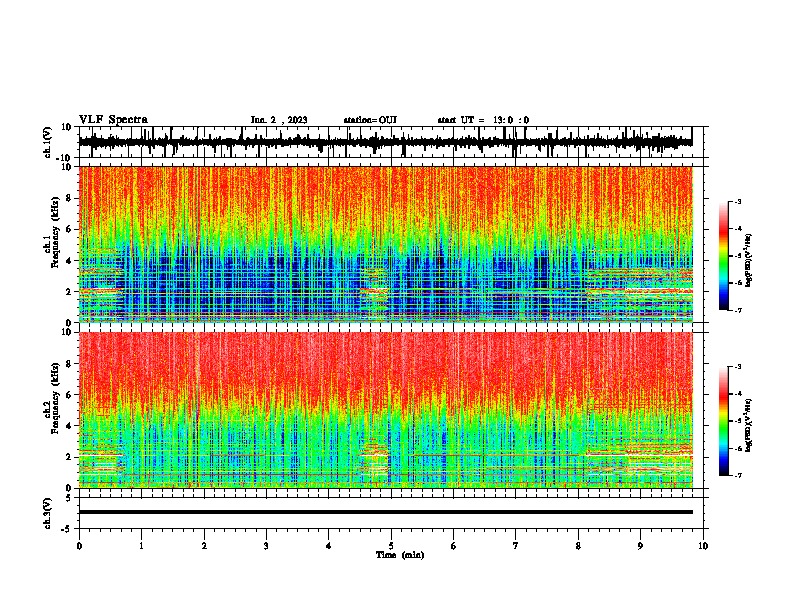This screenshot has width=792, height=612.
Task: Click time axis tick label 7
Action: coord(516,546)
